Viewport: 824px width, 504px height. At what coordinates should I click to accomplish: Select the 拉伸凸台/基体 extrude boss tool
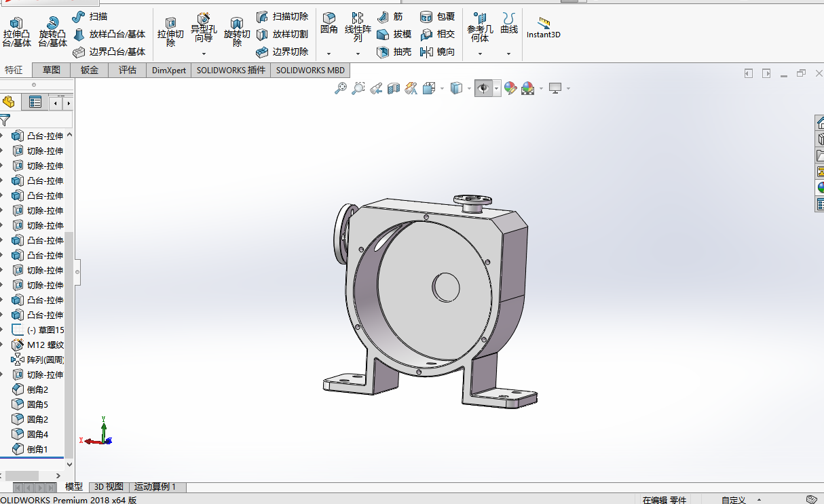click(x=17, y=33)
